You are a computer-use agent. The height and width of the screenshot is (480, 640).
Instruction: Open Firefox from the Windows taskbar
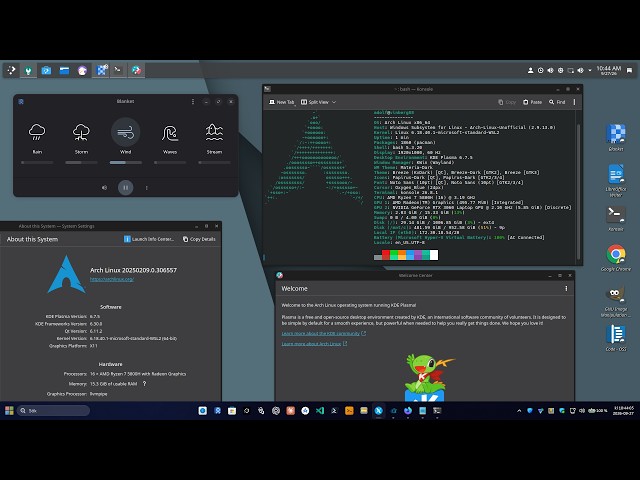pos(408,411)
